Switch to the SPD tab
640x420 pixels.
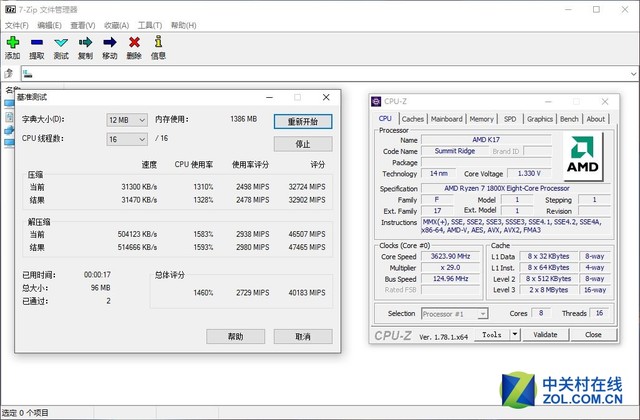[510, 119]
